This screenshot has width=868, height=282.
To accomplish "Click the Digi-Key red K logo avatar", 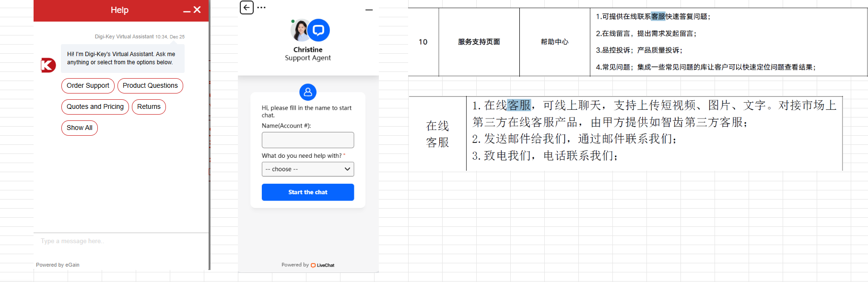I will [48, 65].
